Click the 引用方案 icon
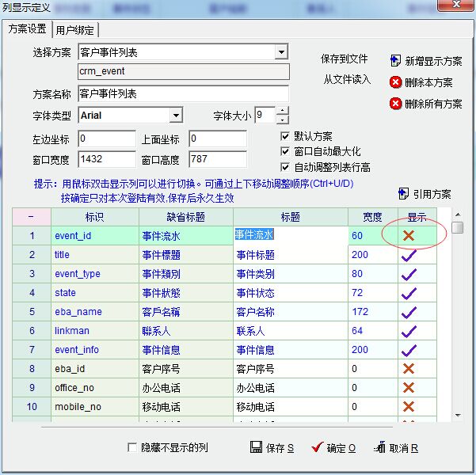The width and height of the screenshot is (476, 475). tap(403, 194)
